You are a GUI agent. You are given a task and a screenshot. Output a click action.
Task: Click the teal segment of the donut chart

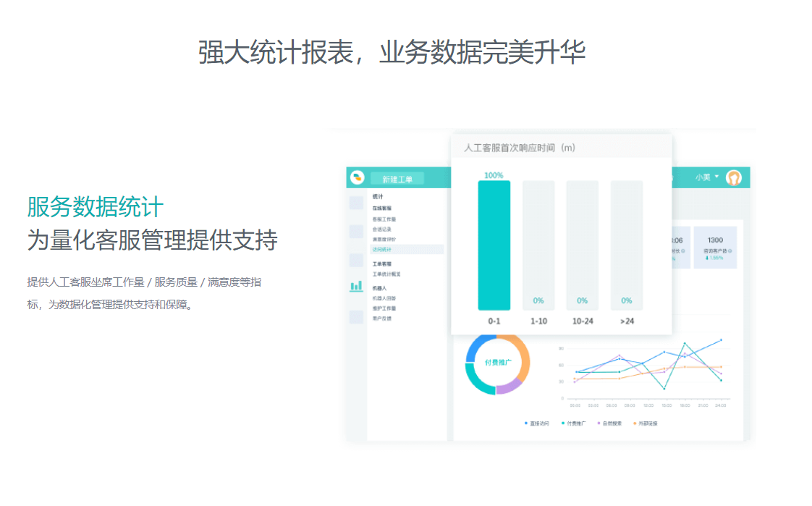[x=476, y=381]
